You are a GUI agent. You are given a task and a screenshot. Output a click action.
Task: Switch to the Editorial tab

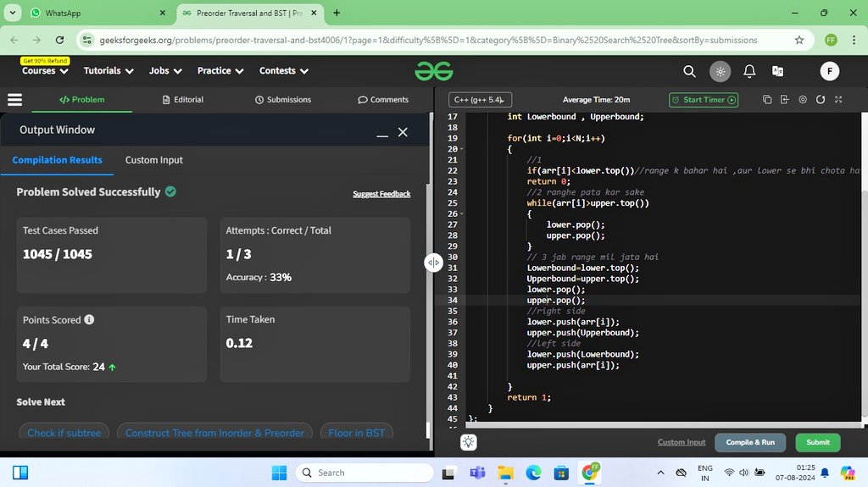[183, 100]
